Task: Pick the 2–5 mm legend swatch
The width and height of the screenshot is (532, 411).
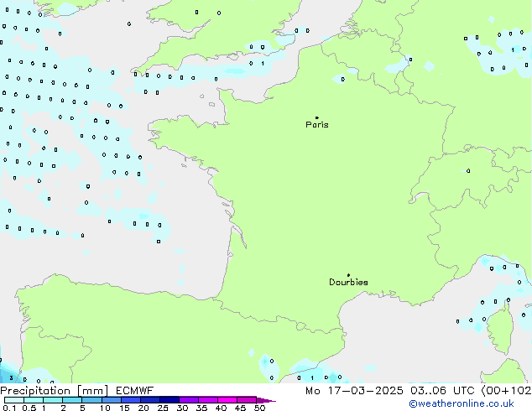Action: (x=72, y=400)
